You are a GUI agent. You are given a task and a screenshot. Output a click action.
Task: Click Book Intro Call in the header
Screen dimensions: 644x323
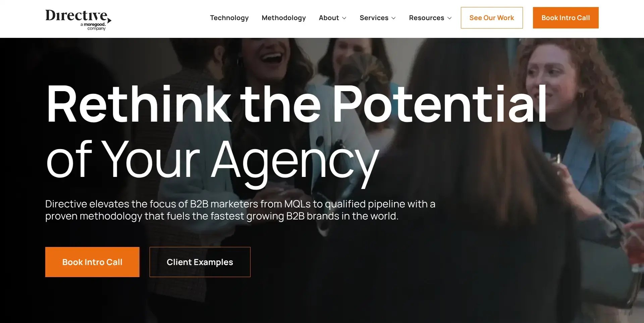tap(566, 18)
